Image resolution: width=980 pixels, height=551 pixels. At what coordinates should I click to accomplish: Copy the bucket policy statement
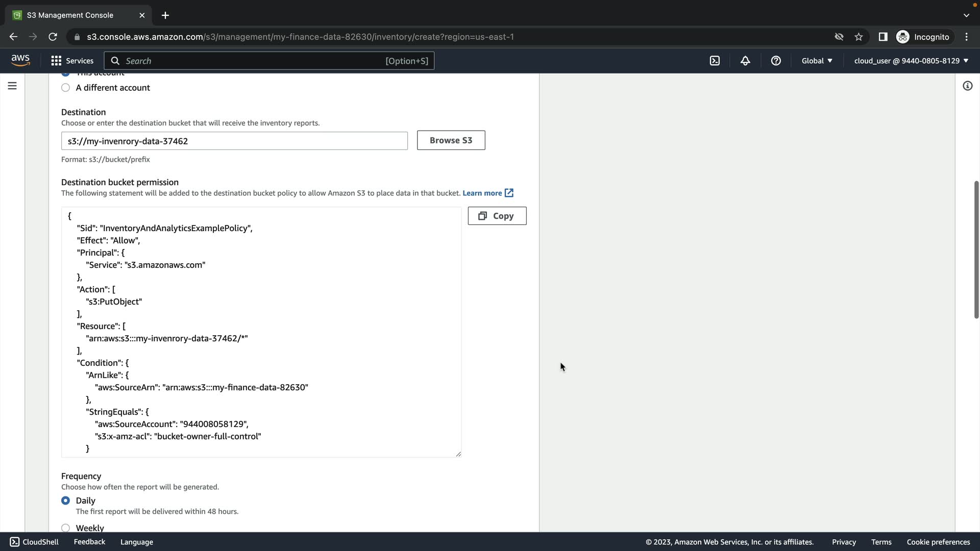[497, 216]
